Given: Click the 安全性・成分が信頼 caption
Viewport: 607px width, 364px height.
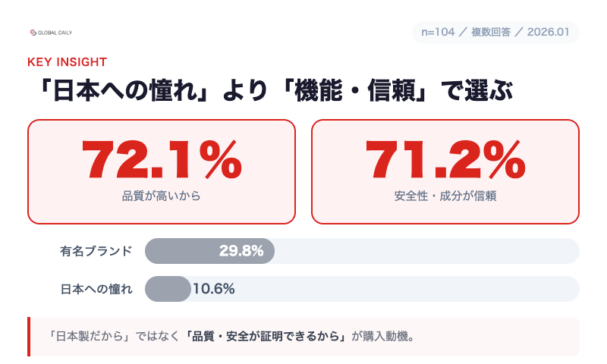Looking at the screenshot, I should [445, 195].
